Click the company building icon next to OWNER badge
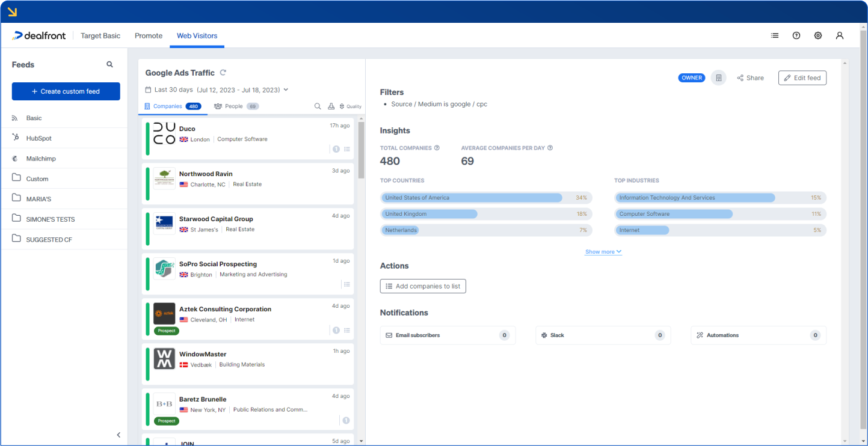The height and width of the screenshot is (446, 868). [718, 78]
